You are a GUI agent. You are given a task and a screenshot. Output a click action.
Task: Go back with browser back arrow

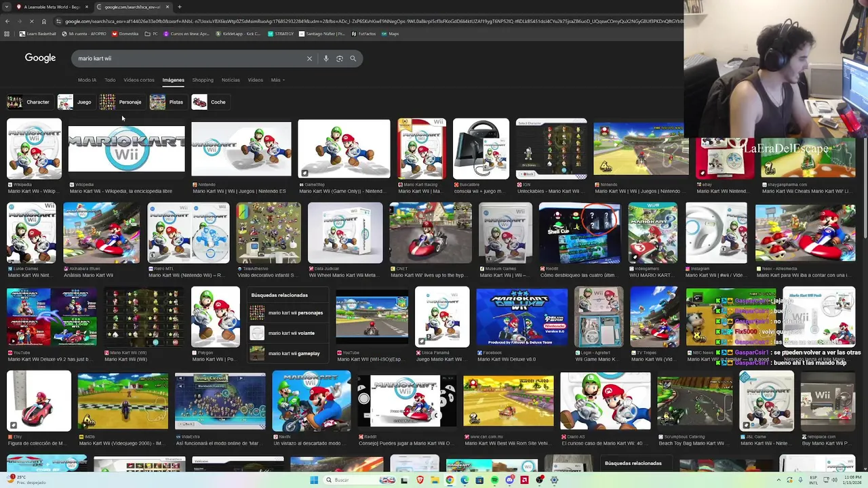pos(7,22)
